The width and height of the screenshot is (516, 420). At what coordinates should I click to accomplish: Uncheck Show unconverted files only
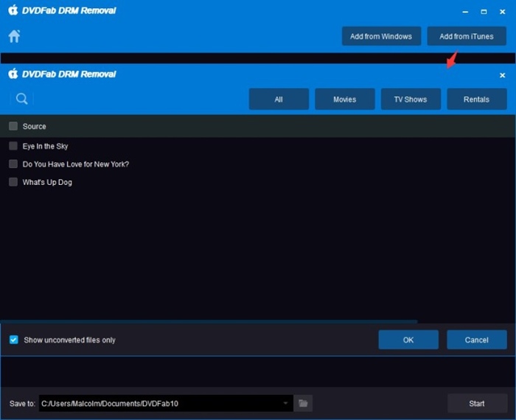pyautogui.click(x=14, y=340)
